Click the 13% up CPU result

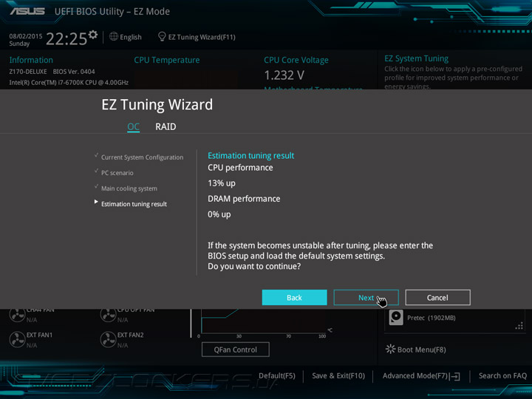[x=222, y=183]
